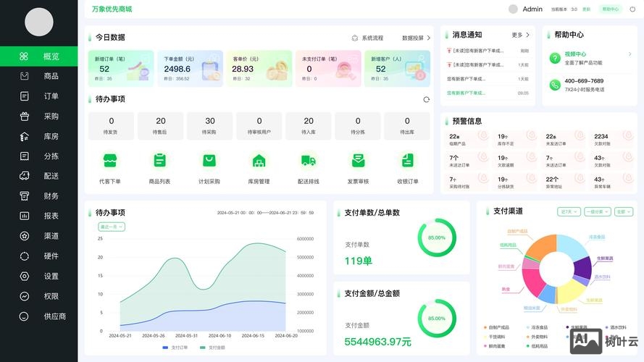Open 商品列表 clipboard shortcut icon
Screen dimensions: 644x362
point(160,161)
